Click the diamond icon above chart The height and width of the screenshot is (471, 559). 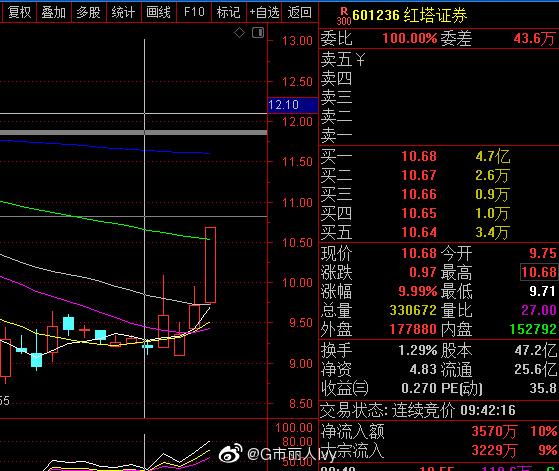point(239,33)
